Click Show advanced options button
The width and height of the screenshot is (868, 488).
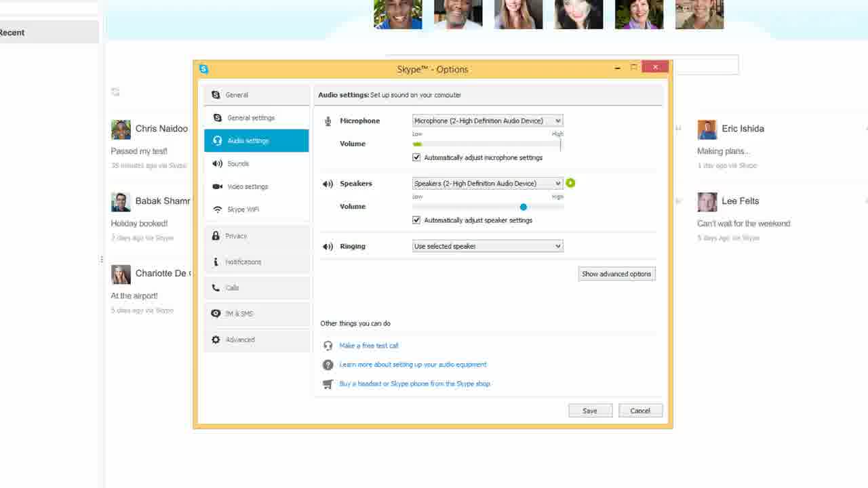616,274
